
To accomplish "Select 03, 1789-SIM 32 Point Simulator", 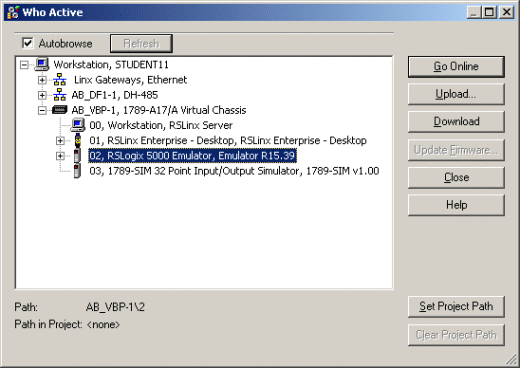I will click(x=234, y=171).
